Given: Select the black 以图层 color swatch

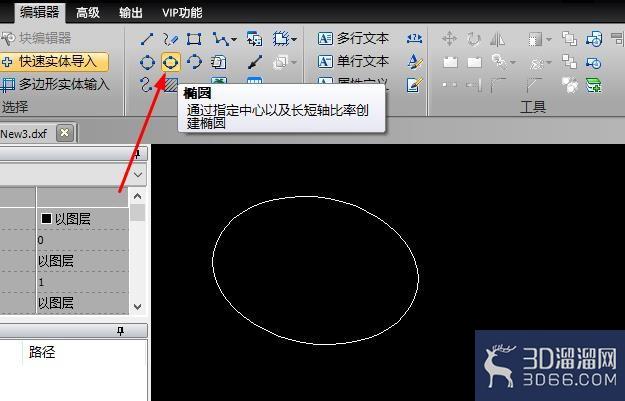Looking at the screenshot, I should 46,218.
